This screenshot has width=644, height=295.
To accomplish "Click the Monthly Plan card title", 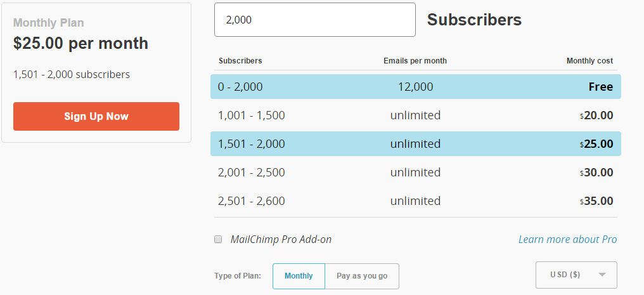I will [x=48, y=23].
